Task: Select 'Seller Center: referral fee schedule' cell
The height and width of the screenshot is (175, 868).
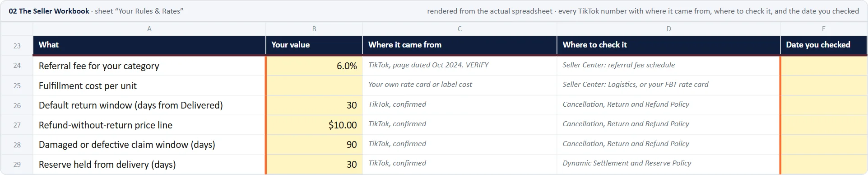Action: 668,66
